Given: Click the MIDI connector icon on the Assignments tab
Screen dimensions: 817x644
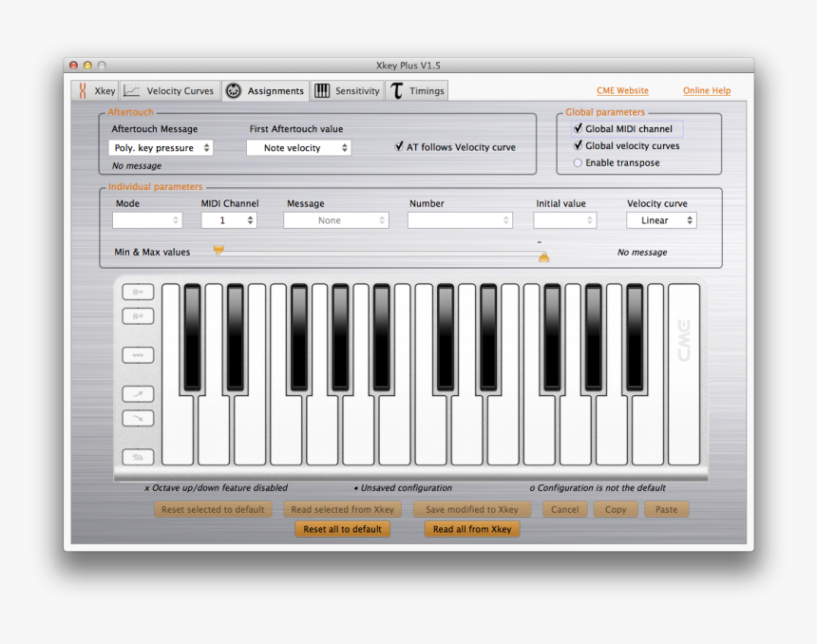Looking at the screenshot, I should pos(235,90).
